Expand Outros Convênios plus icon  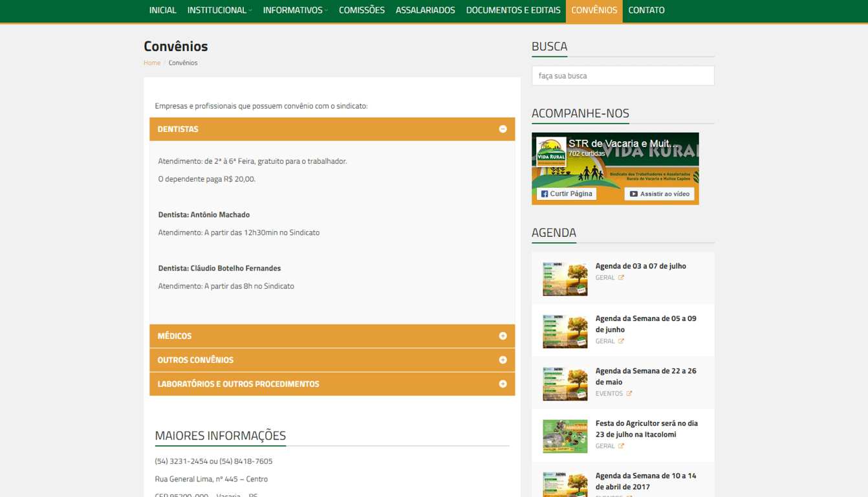tap(503, 360)
